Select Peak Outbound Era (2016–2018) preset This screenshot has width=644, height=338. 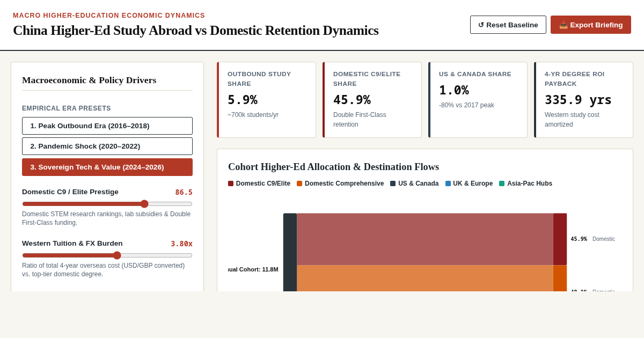(x=107, y=126)
